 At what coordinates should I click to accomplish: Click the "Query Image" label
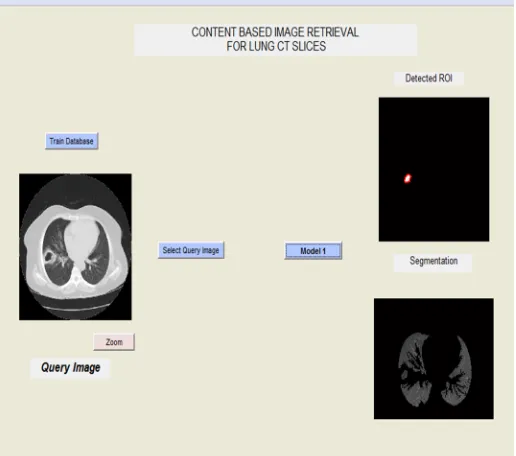point(70,368)
